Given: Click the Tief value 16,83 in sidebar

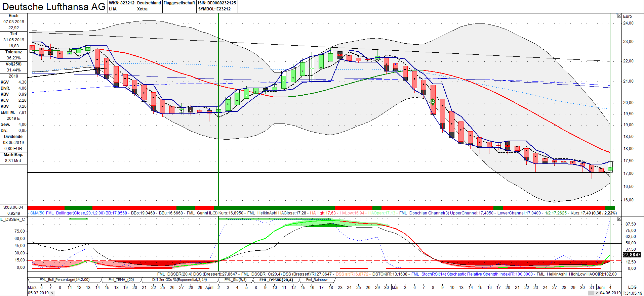Looking at the screenshot, I should point(14,46).
